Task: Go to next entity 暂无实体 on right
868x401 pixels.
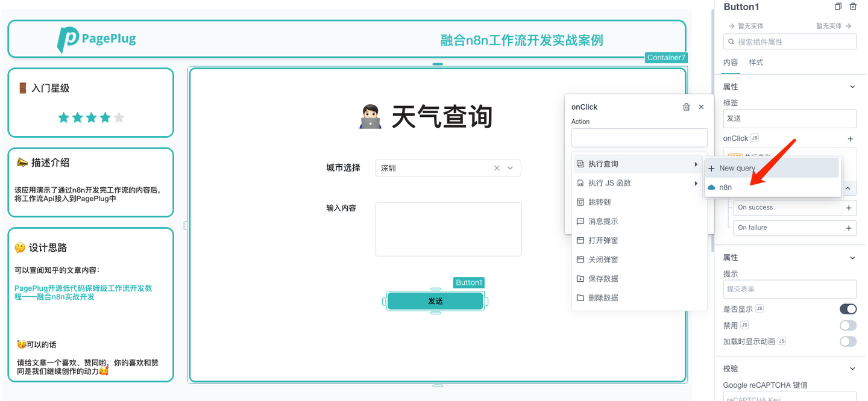Action: click(x=834, y=26)
